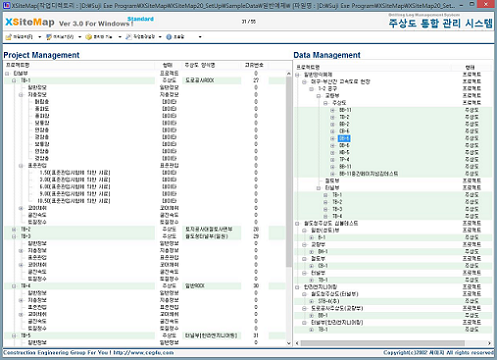
Task: Click the blue info Help icon in the toolbar
Action: pyautogui.click(x=169, y=37)
